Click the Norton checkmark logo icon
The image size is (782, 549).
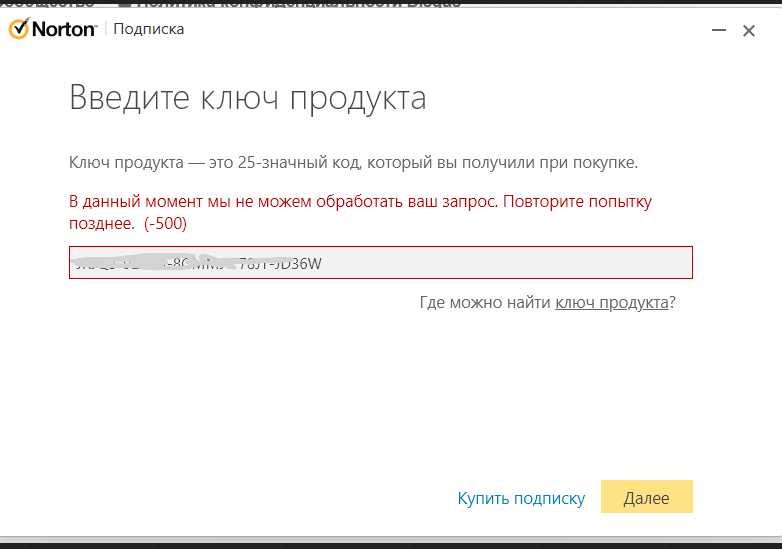pyautogui.click(x=19, y=28)
